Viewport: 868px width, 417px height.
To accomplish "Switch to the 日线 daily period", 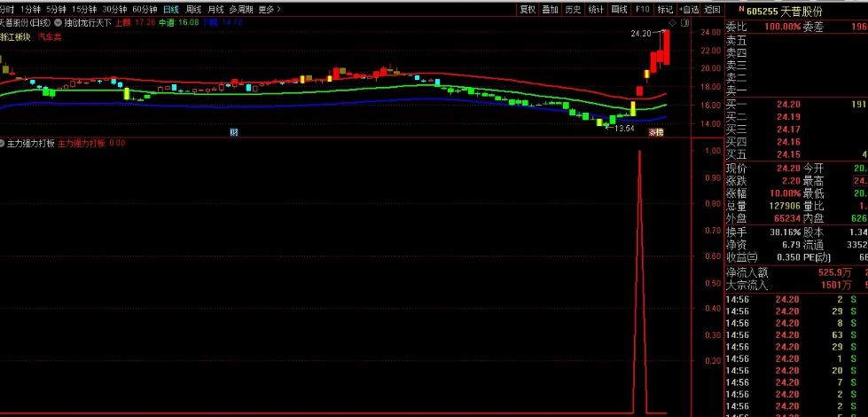I will (170, 9).
